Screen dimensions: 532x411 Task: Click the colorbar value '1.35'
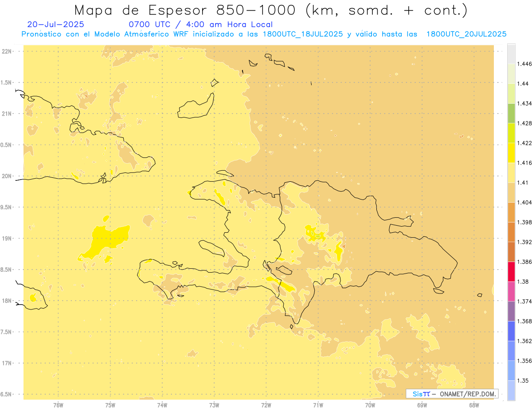(x=523, y=380)
